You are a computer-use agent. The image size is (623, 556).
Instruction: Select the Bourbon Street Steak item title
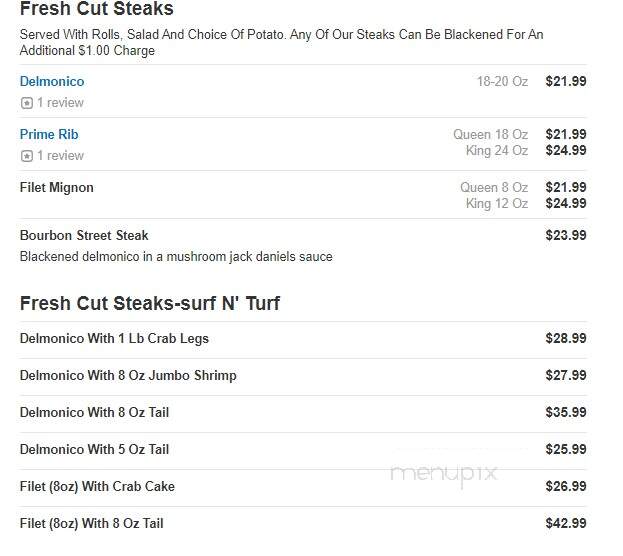[84, 235]
